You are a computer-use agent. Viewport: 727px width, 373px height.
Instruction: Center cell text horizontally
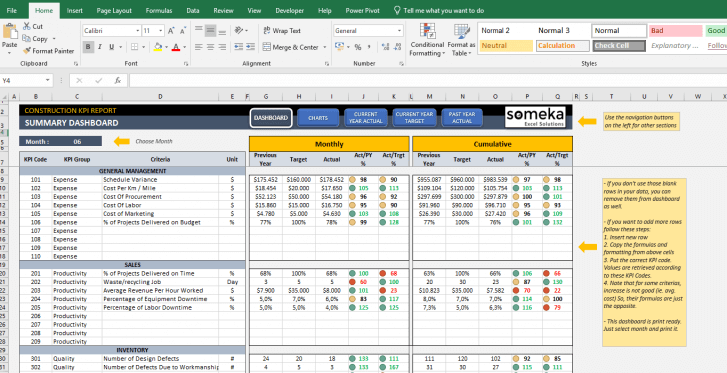tap(210, 47)
